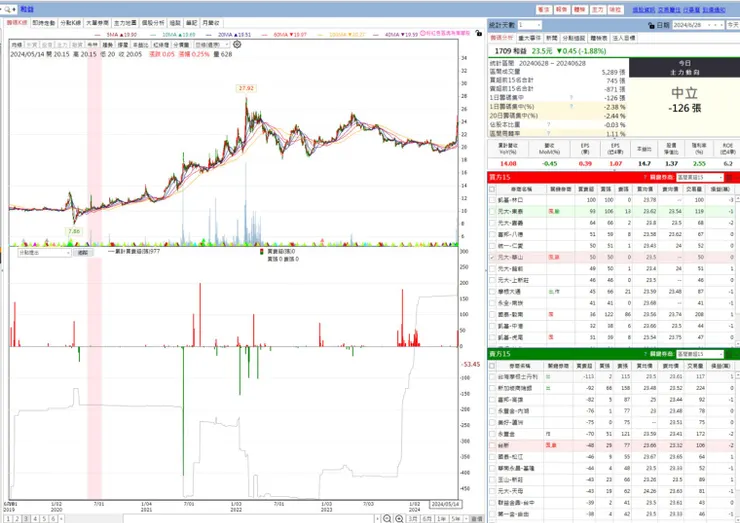The width and height of the screenshot is (740, 523).
Task: Tick the checkbox for the 玉山-新莊 seller row
Action: click(x=492, y=480)
